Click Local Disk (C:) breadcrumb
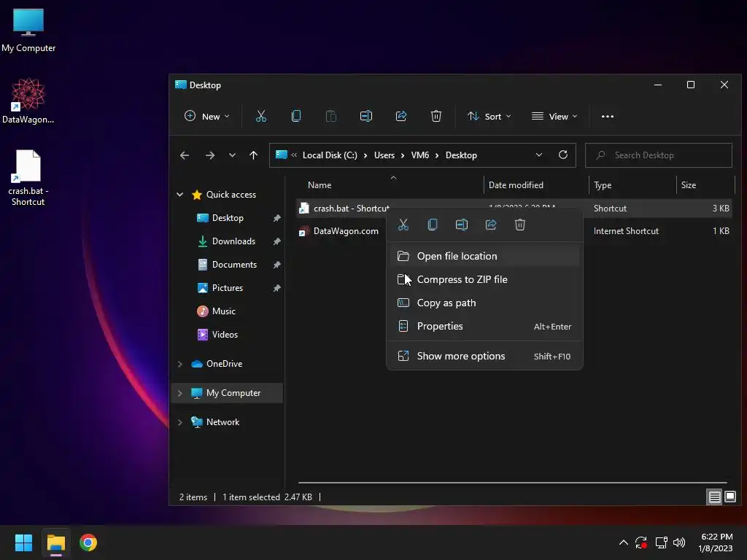The width and height of the screenshot is (747, 560). pos(330,155)
